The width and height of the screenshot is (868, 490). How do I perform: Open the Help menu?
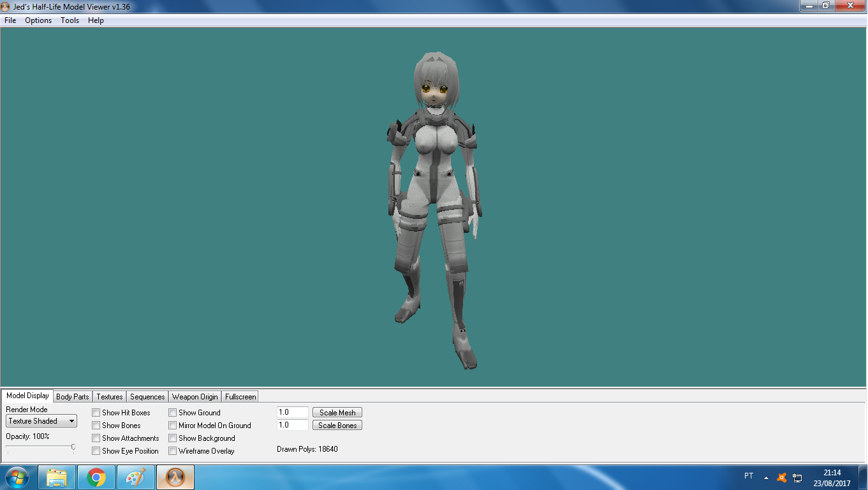(96, 20)
